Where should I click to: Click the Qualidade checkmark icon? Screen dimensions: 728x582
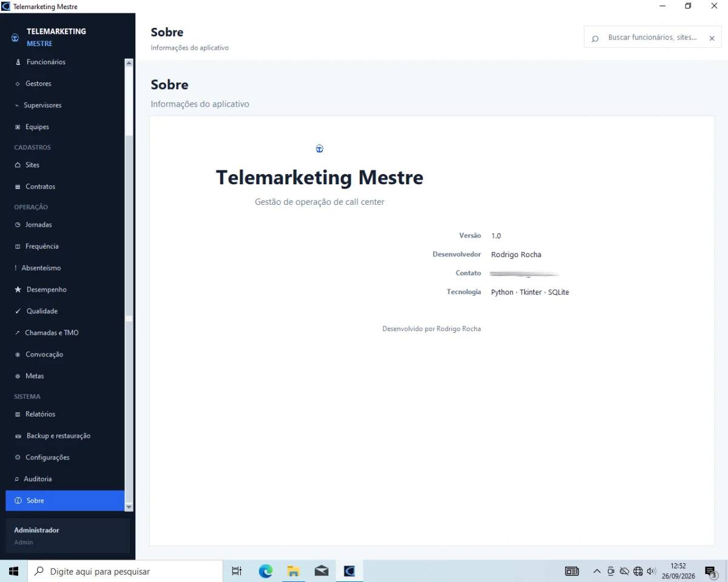pyautogui.click(x=18, y=312)
